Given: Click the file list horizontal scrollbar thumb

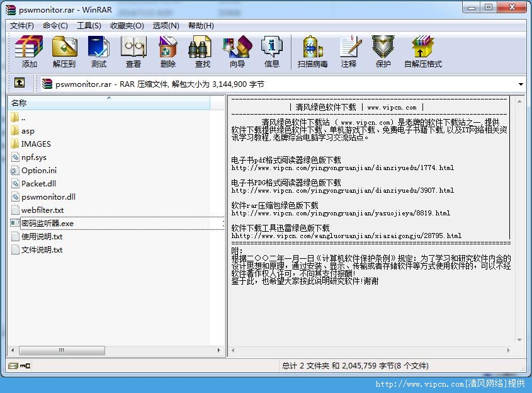Looking at the screenshot, I should (x=62, y=350).
